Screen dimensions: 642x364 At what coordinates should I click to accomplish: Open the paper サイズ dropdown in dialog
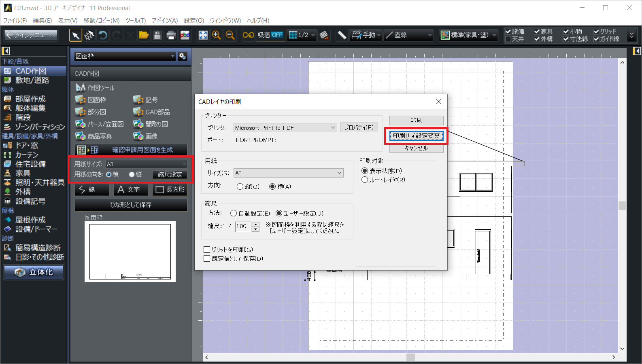tap(339, 173)
